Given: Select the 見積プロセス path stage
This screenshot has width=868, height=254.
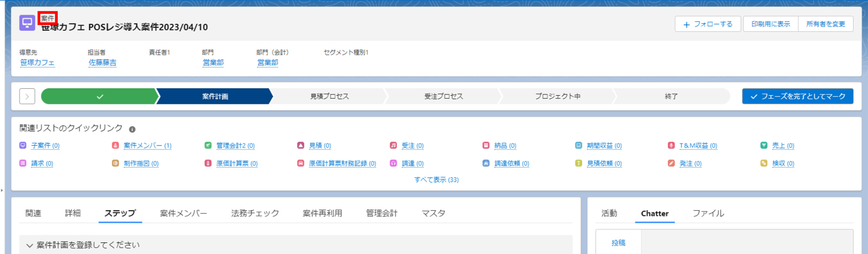Looking at the screenshot, I should tap(329, 96).
